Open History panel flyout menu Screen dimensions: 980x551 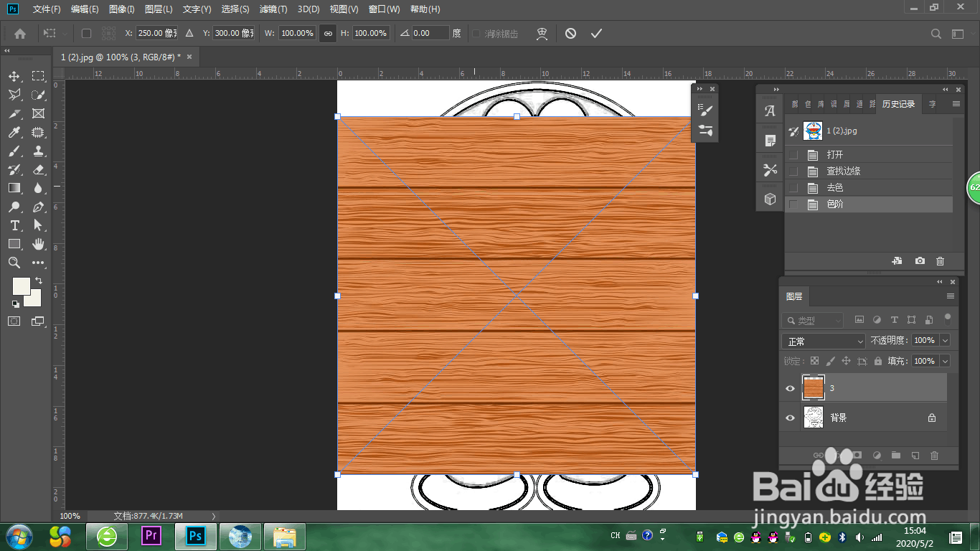(956, 104)
